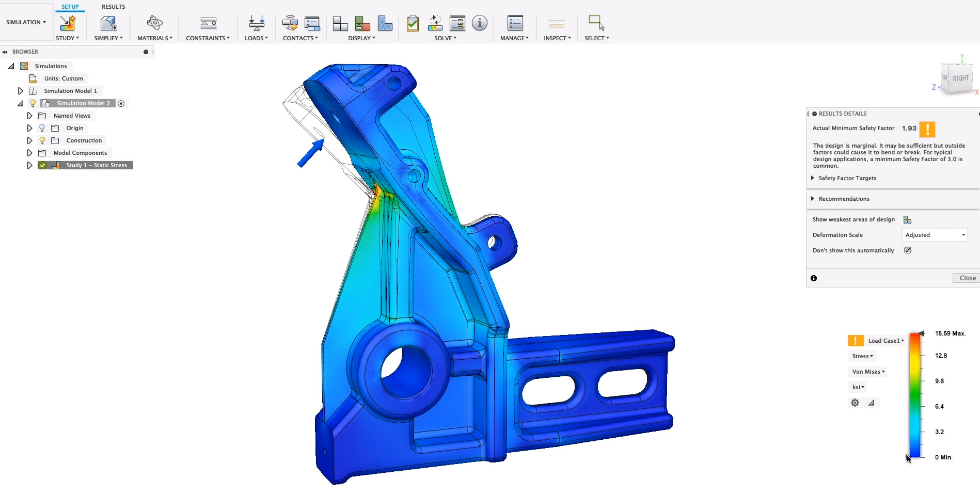The width and height of the screenshot is (980, 495).
Task: Click the info icon in Results Details
Action: click(x=814, y=278)
